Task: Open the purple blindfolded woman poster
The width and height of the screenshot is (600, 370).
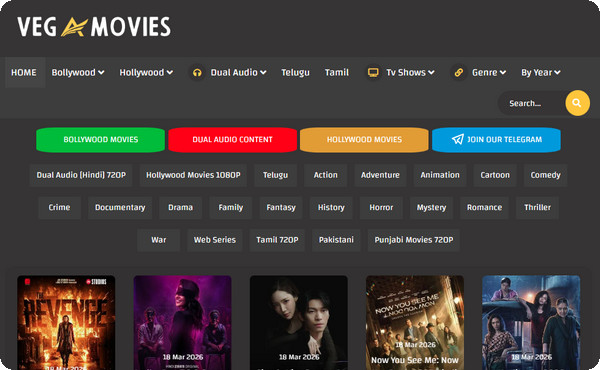Action: [x=183, y=322]
